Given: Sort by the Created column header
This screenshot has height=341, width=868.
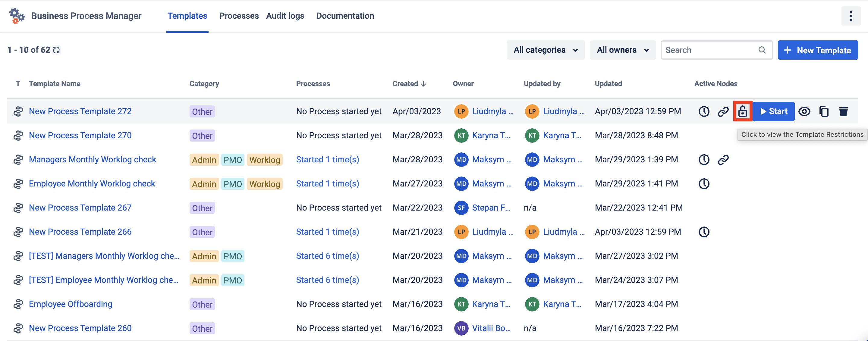Looking at the screenshot, I should 409,83.
